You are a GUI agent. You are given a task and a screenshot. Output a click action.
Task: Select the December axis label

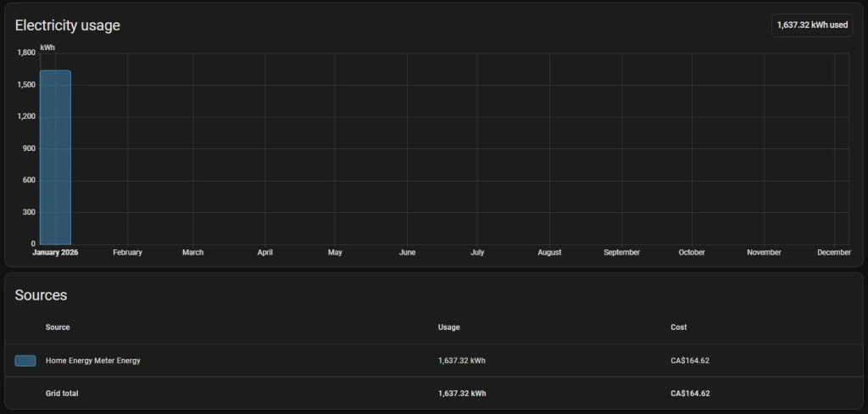[x=834, y=253]
